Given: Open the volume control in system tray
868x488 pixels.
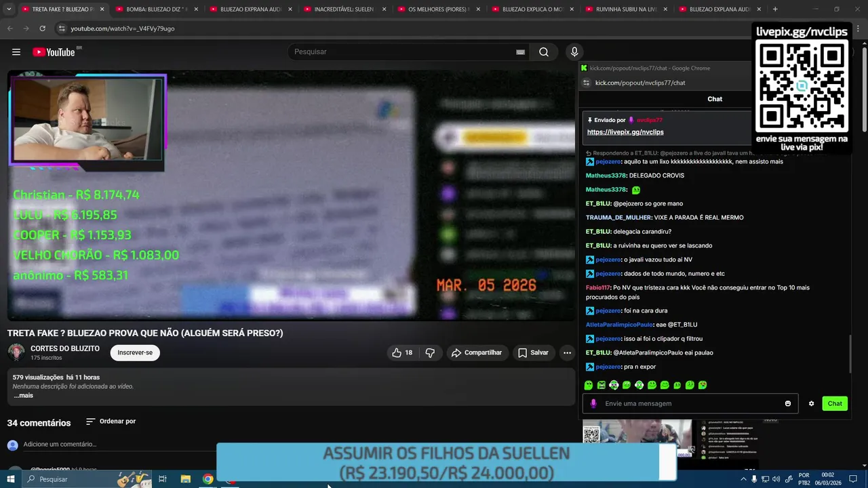Looking at the screenshot, I should coord(776,479).
